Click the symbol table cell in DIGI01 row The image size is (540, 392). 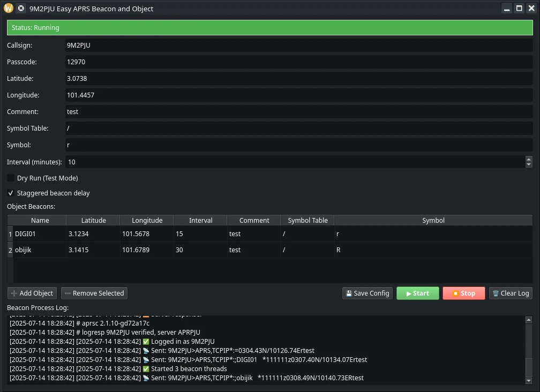pyautogui.click(x=307, y=234)
